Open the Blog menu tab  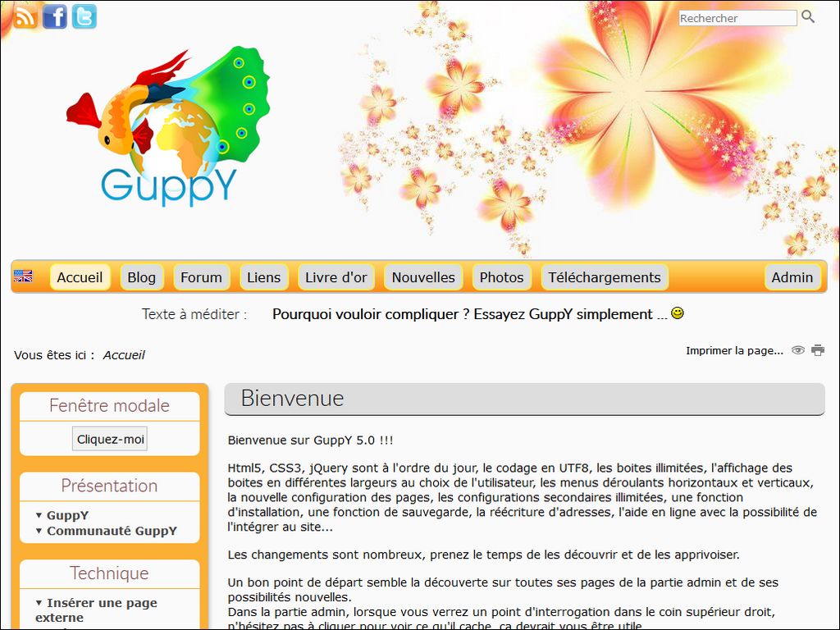click(x=141, y=277)
